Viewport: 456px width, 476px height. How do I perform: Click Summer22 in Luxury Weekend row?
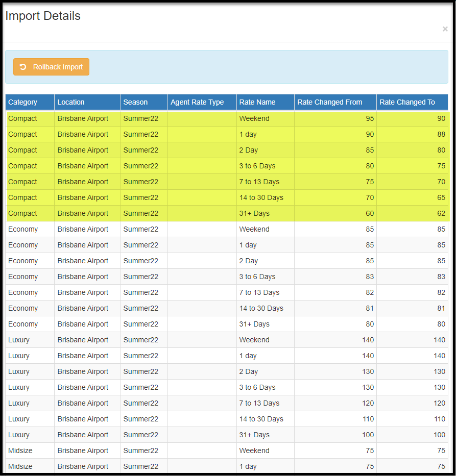pos(140,340)
